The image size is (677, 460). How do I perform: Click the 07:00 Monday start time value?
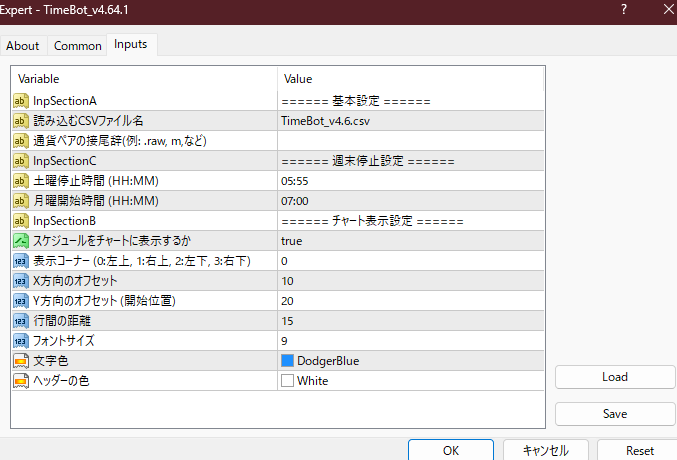tap(411, 201)
